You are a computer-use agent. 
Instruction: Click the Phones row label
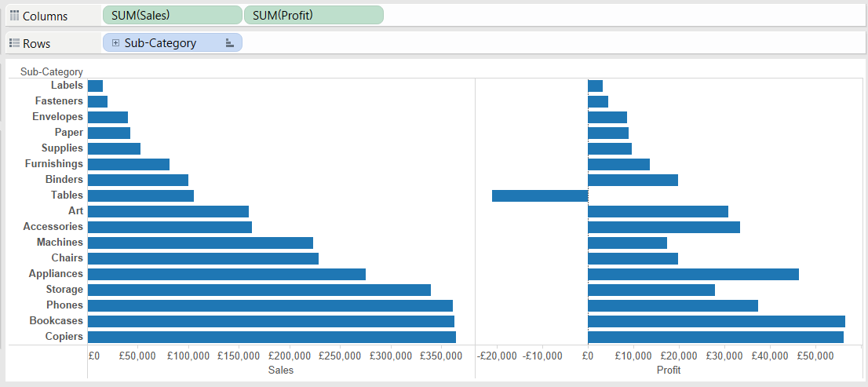click(65, 305)
